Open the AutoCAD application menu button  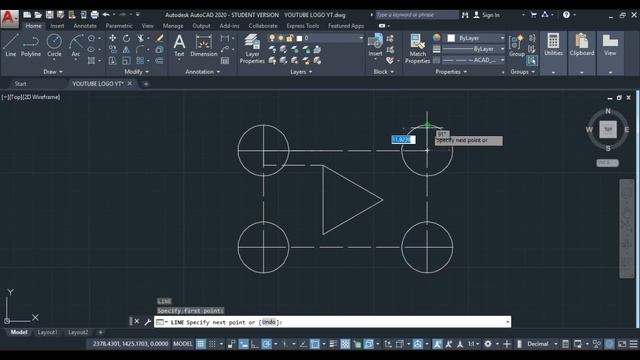point(9,18)
